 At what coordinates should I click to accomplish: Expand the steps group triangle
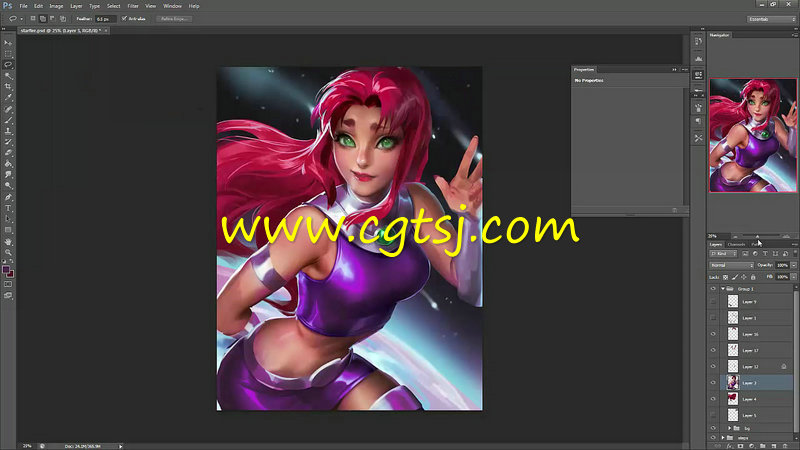click(723, 438)
